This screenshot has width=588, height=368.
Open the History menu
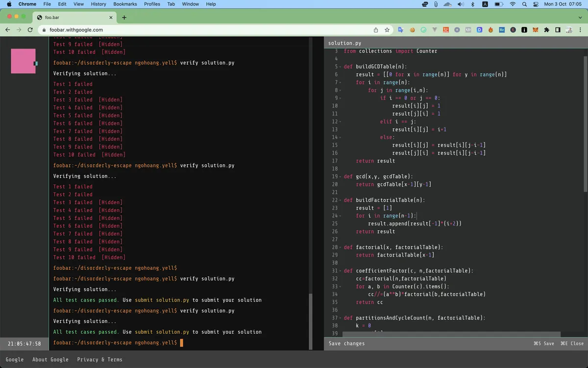pos(98,4)
